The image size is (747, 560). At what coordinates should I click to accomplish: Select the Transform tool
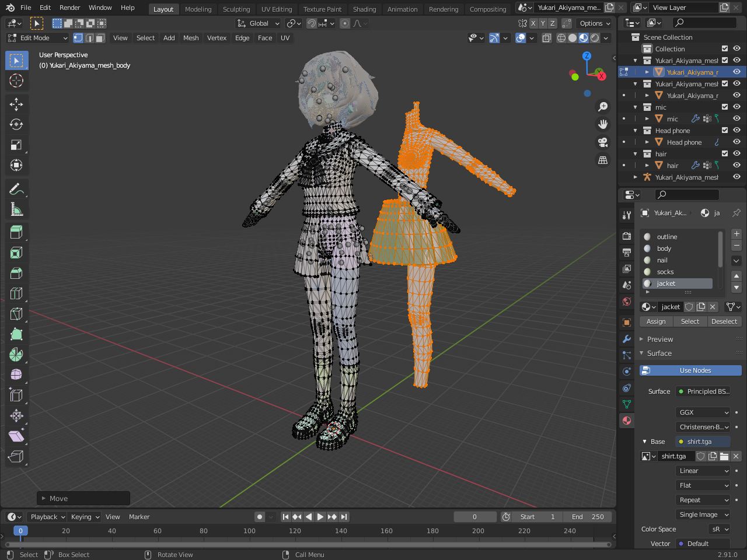tap(16, 165)
